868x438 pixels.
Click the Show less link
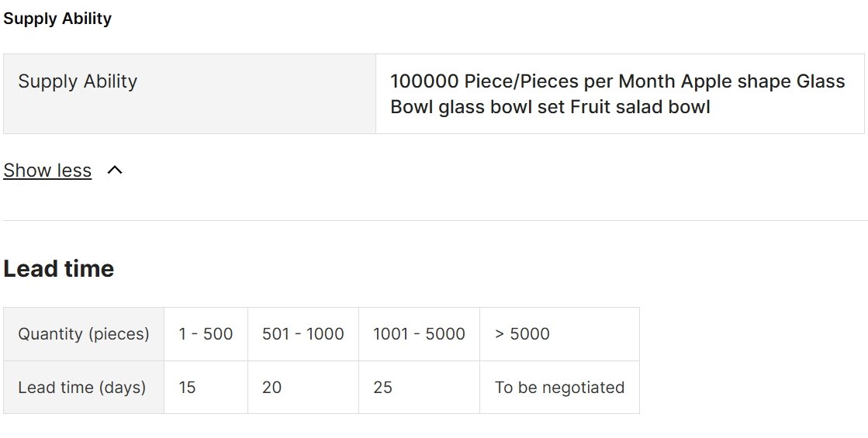(x=47, y=171)
